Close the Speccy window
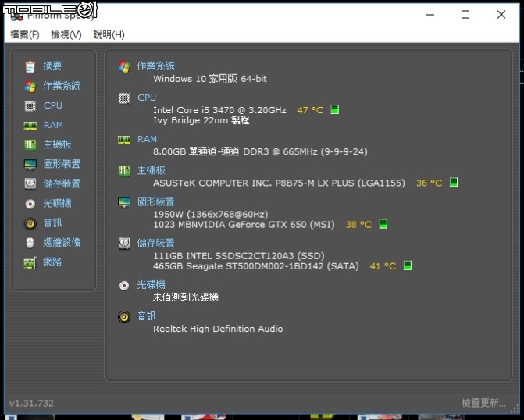This screenshot has width=524, height=420. pyautogui.click(x=501, y=14)
